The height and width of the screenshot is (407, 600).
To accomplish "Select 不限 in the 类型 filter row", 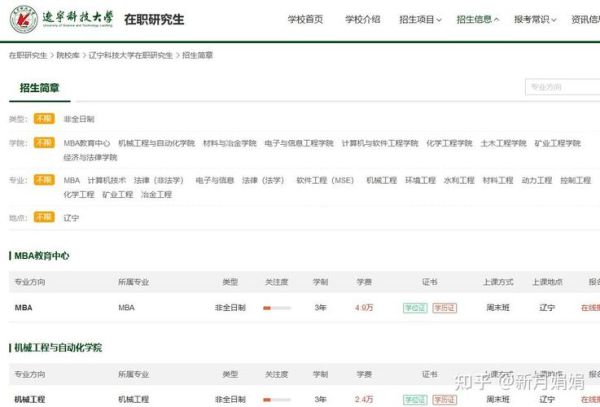I will pyautogui.click(x=44, y=119).
